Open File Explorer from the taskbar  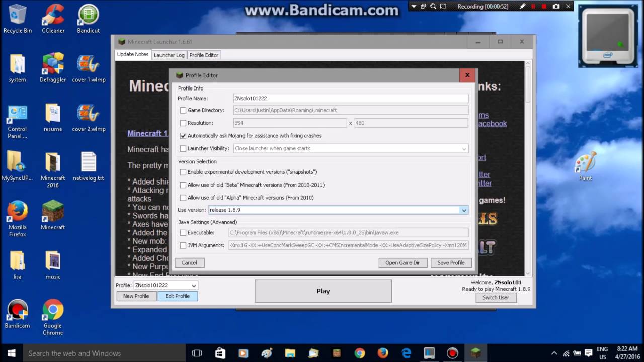click(290, 353)
